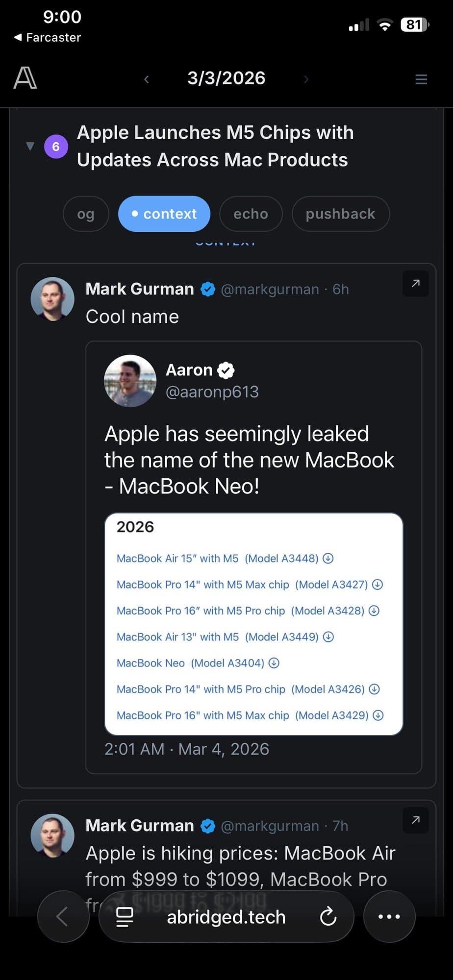
Task: Deselect the active context pill
Action: point(164,214)
